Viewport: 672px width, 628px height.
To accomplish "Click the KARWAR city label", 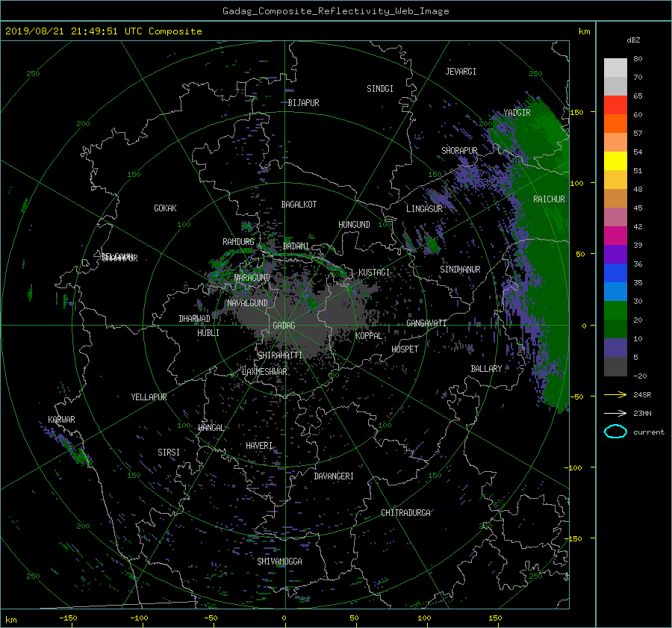I will tap(61, 420).
